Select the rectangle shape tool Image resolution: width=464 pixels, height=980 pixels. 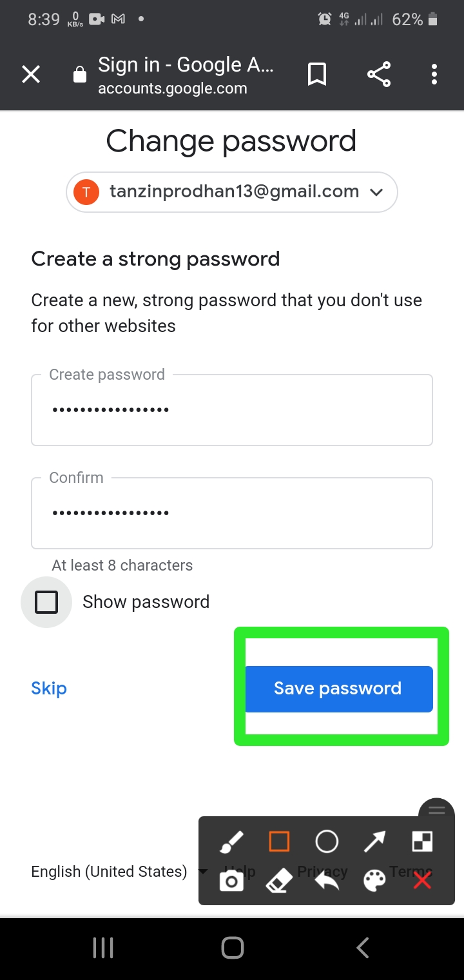coord(279,841)
